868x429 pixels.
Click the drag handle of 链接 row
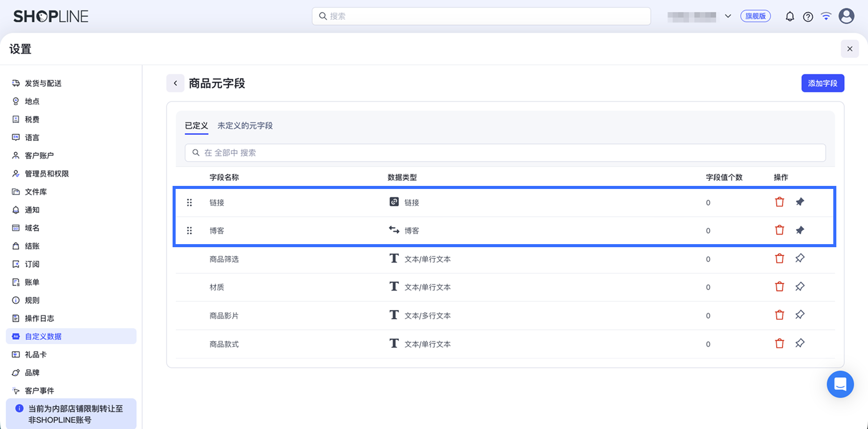coord(189,202)
